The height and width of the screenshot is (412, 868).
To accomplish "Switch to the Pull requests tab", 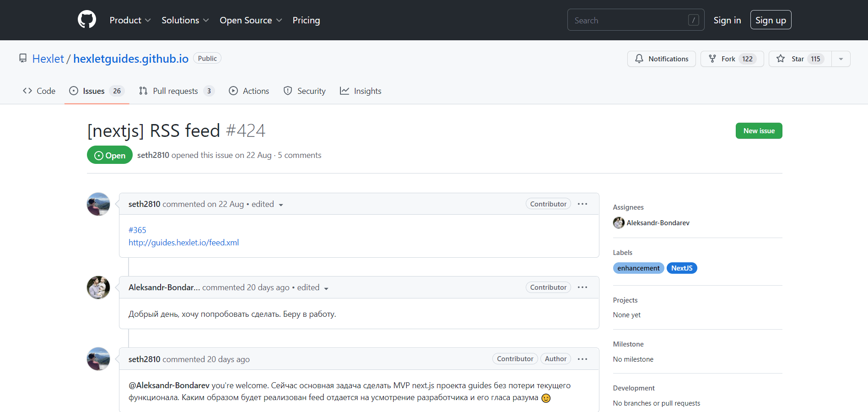I will click(176, 91).
